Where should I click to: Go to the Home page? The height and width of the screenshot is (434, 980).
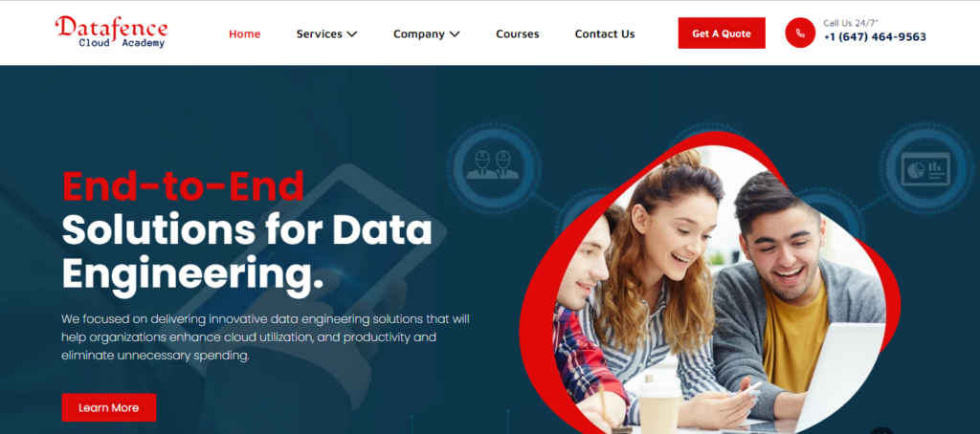tap(244, 34)
